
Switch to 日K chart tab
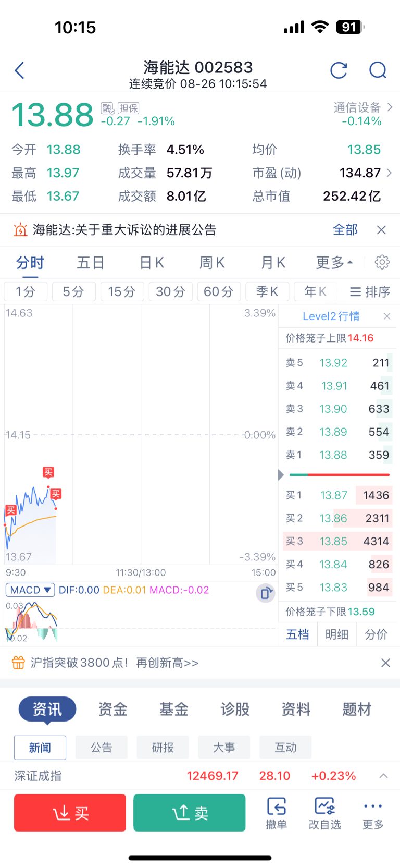[x=152, y=263]
